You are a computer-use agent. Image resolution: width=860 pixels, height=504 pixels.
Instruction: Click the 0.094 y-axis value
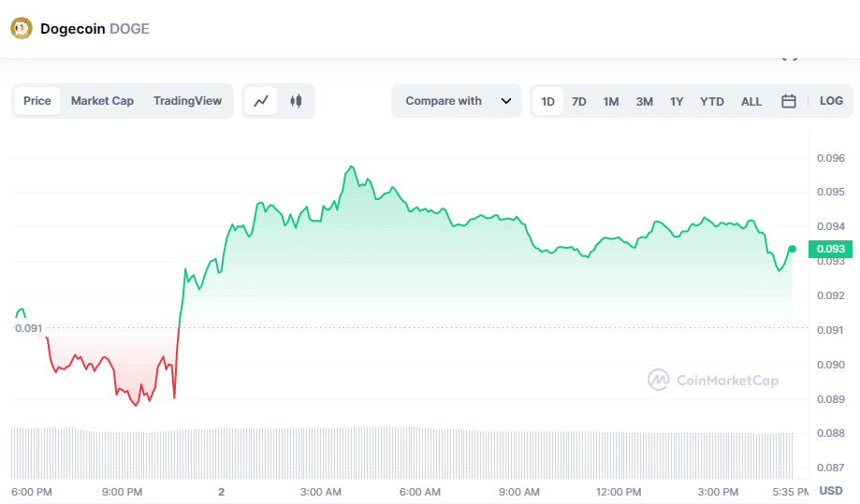(x=830, y=226)
